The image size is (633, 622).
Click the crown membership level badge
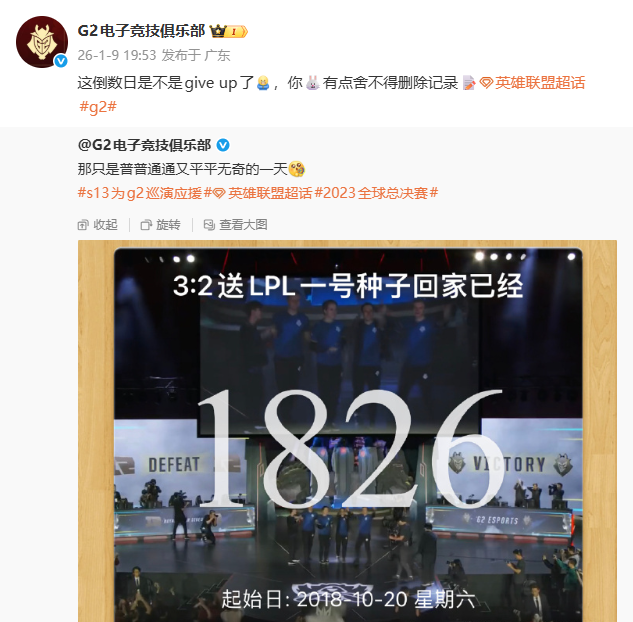tap(228, 31)
